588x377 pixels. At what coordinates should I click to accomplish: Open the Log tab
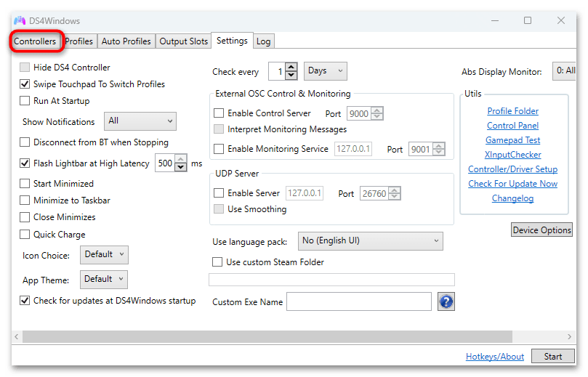(264, 41)
